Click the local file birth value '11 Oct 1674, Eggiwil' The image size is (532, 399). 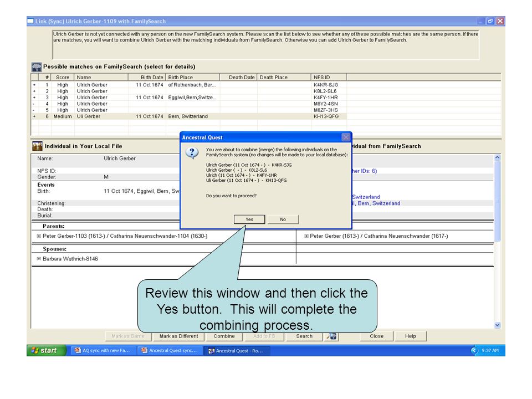(x=141, y=191)
